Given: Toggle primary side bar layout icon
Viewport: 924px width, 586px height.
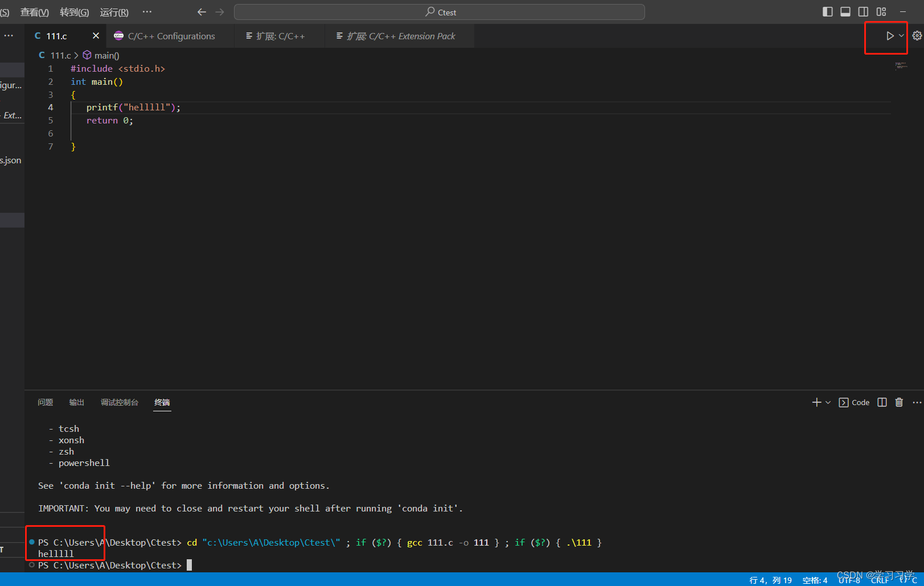Looking at the screenshot, I should point(828,12).
